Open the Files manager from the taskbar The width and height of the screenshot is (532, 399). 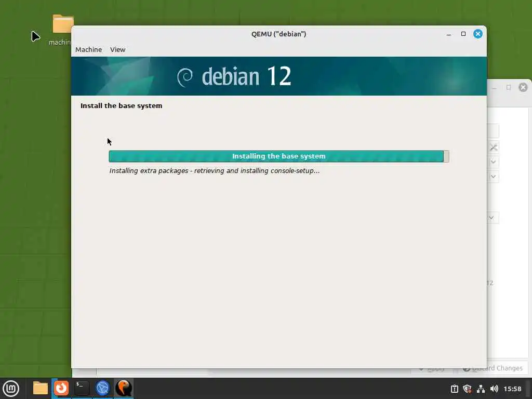click(41, 388)
